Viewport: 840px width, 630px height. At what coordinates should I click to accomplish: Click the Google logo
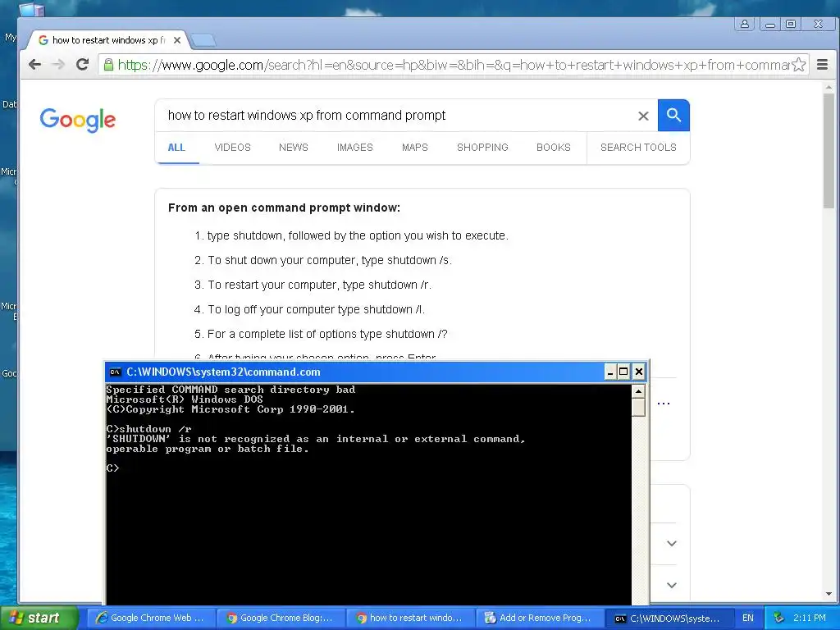click(78, 120)
